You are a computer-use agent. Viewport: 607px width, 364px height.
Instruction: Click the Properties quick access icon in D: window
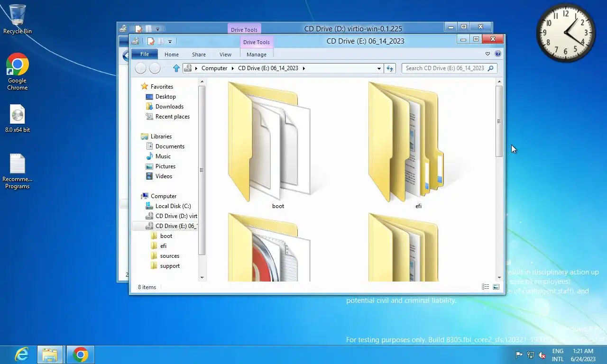[138, 29]
